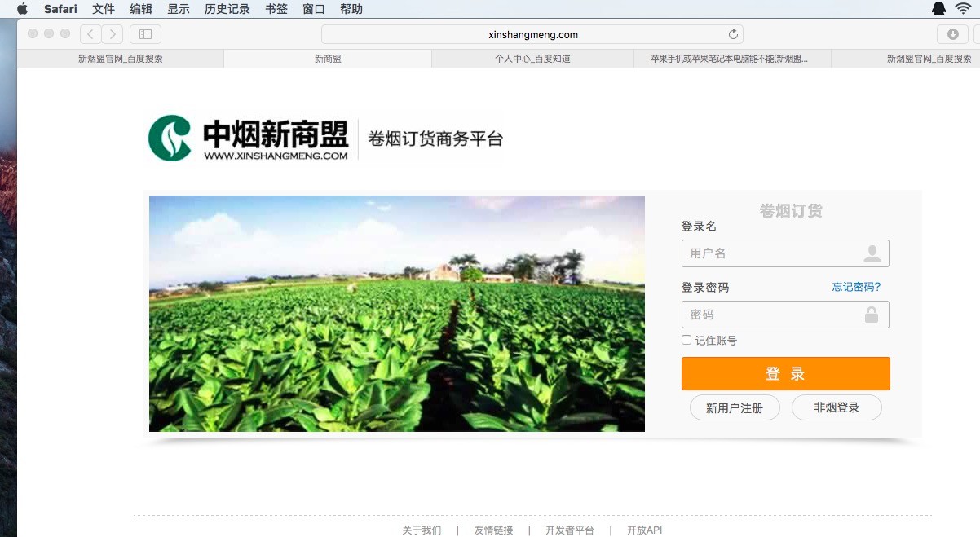
Task: Open the 帮助 menu
Action: coord(351,9)
